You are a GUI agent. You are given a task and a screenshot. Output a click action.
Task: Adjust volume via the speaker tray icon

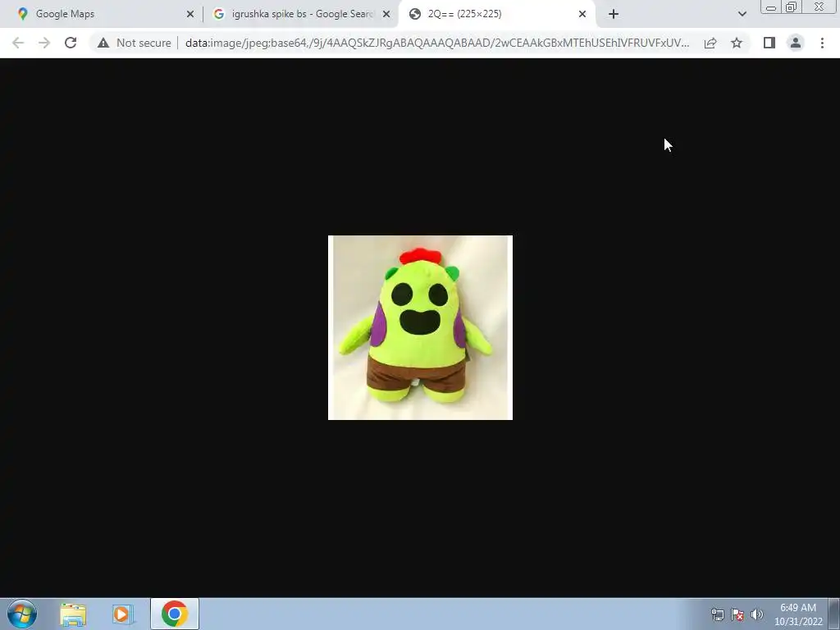[757, 614]
